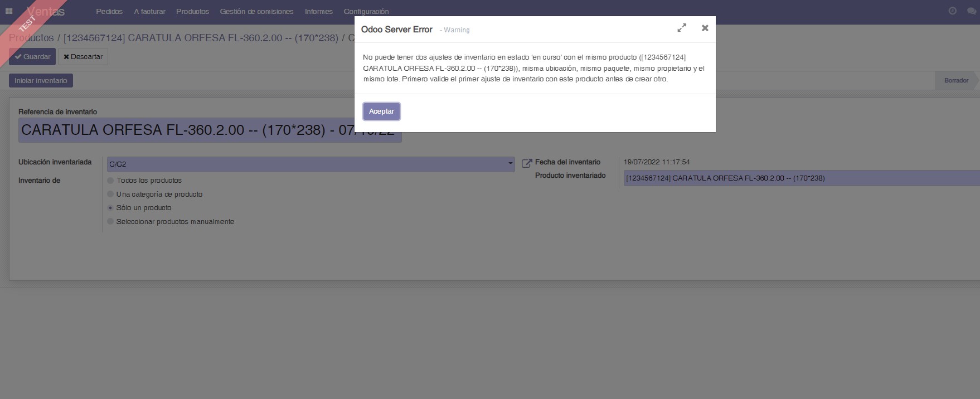Click the Referencia de inventario text field
This screenshot has width=980, height=399.
[184, 130]
